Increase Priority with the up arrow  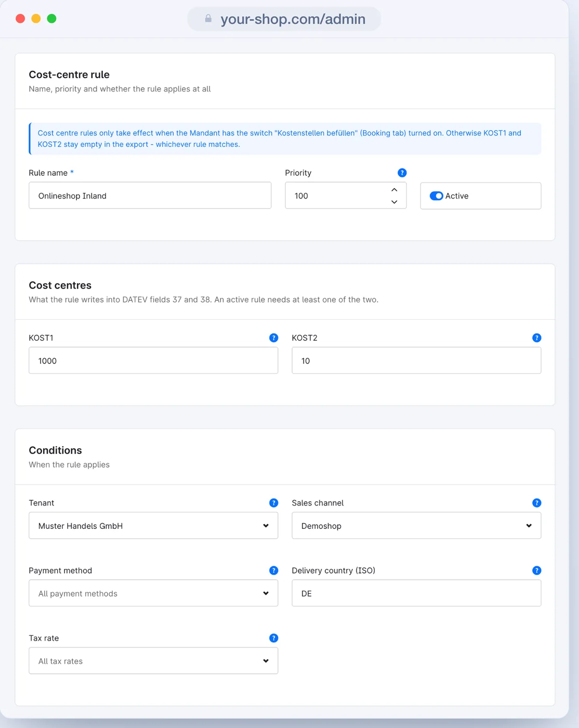[394, 190]
